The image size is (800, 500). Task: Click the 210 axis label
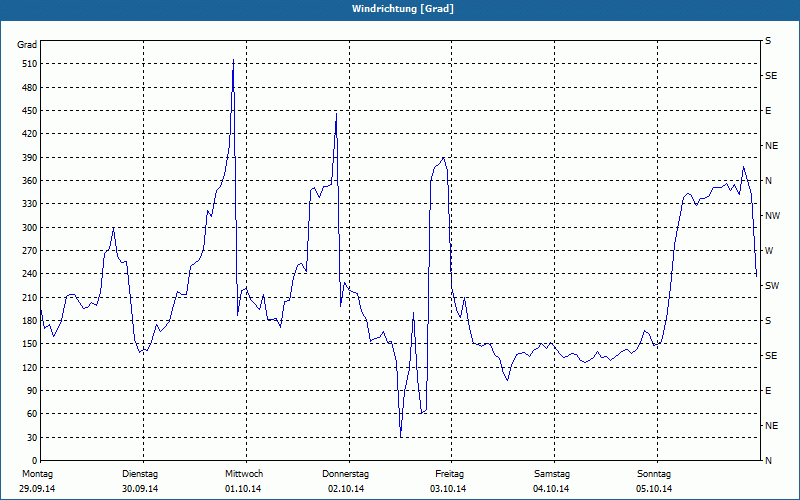click(x=30, y=297)
